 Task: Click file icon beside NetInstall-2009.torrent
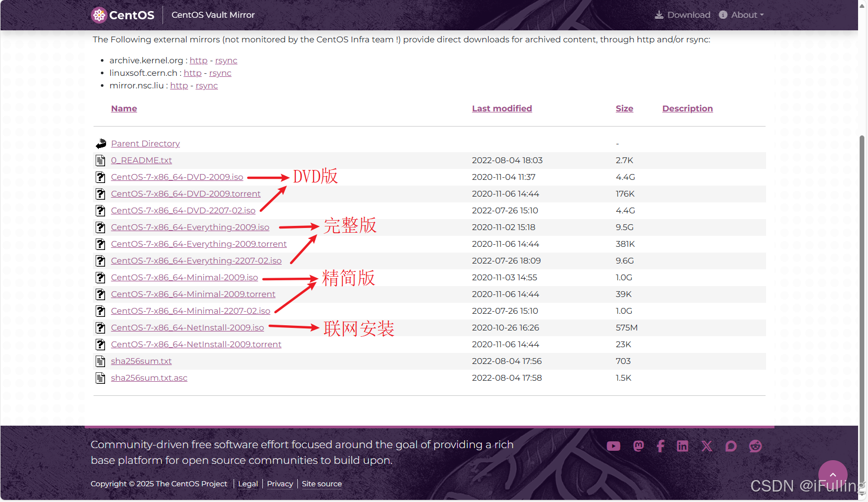101,345
